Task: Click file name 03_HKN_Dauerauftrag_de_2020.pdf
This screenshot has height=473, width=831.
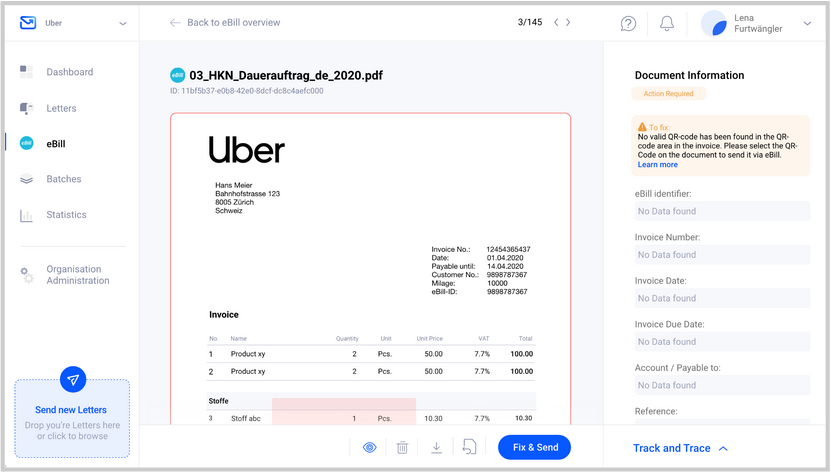Action: pyautogui.click(x=286, y=75)
